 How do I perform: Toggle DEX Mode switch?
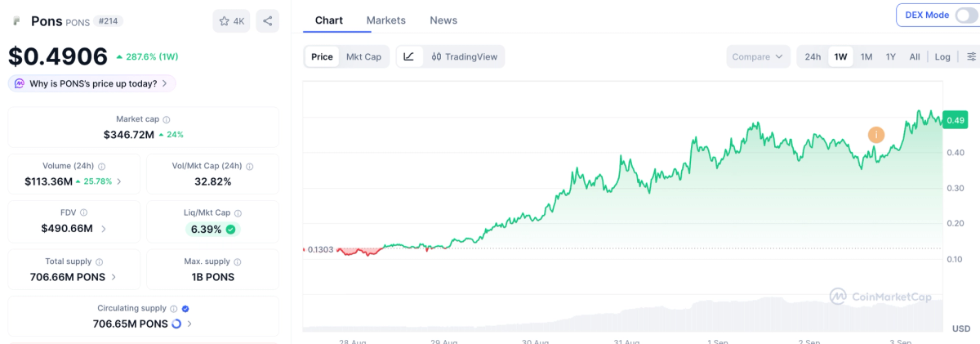pyautogui.click(x=968, y=15)
